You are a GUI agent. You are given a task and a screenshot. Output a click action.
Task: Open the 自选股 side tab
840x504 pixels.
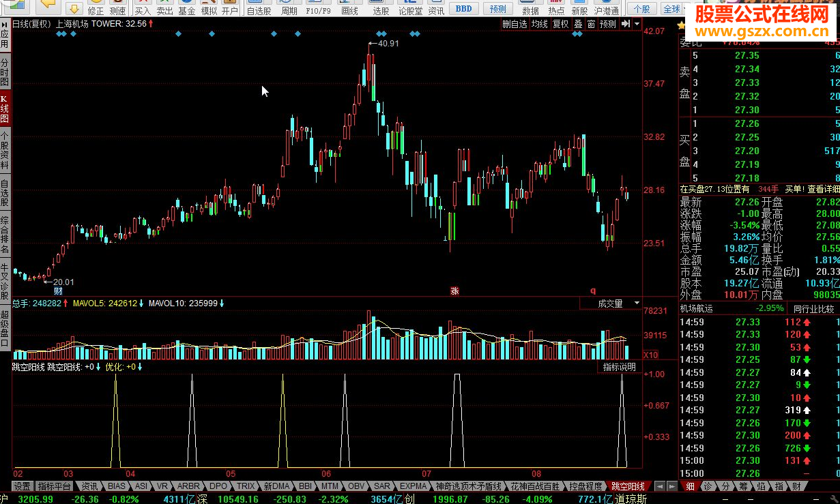coord(5,193)
